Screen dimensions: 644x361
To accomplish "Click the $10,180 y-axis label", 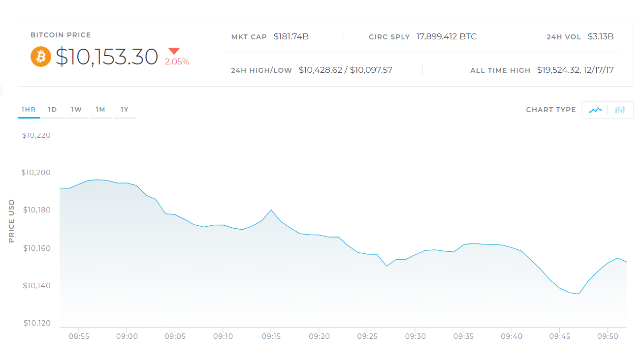I will tap(37, 210).
